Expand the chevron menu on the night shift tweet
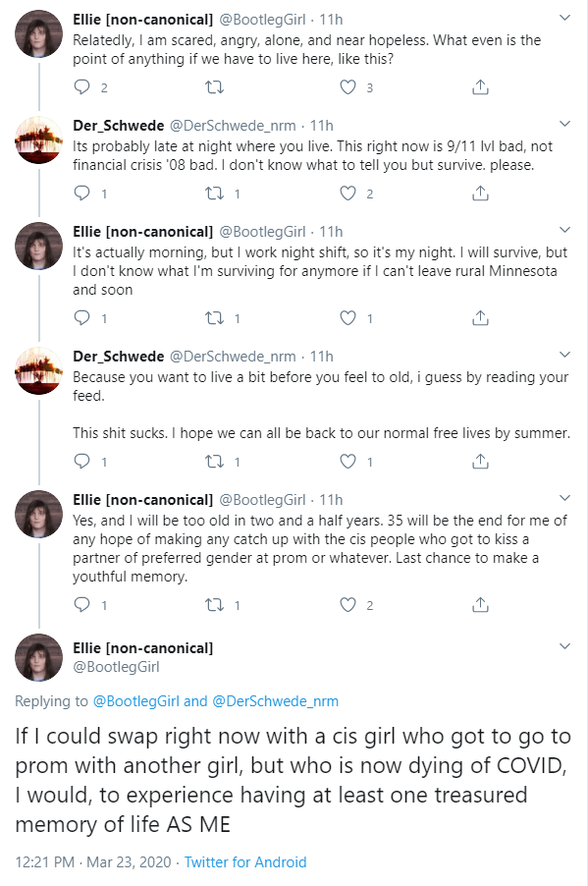The image size is (588, 886). (x=564, y=230)
